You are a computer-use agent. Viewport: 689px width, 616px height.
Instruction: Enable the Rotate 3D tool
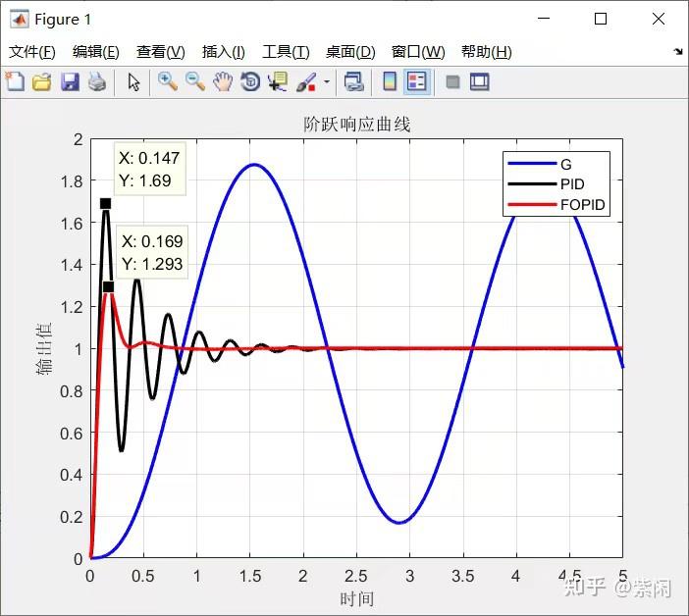[250, 81]
